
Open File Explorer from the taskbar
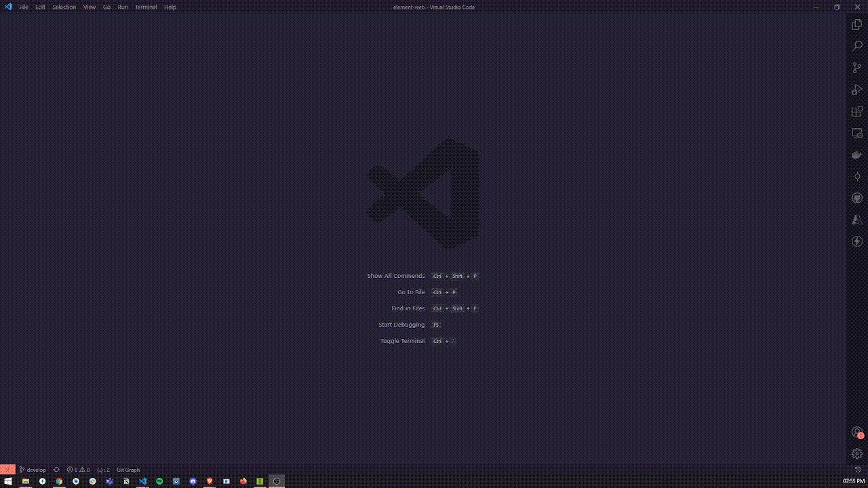[x=26, y=481]
